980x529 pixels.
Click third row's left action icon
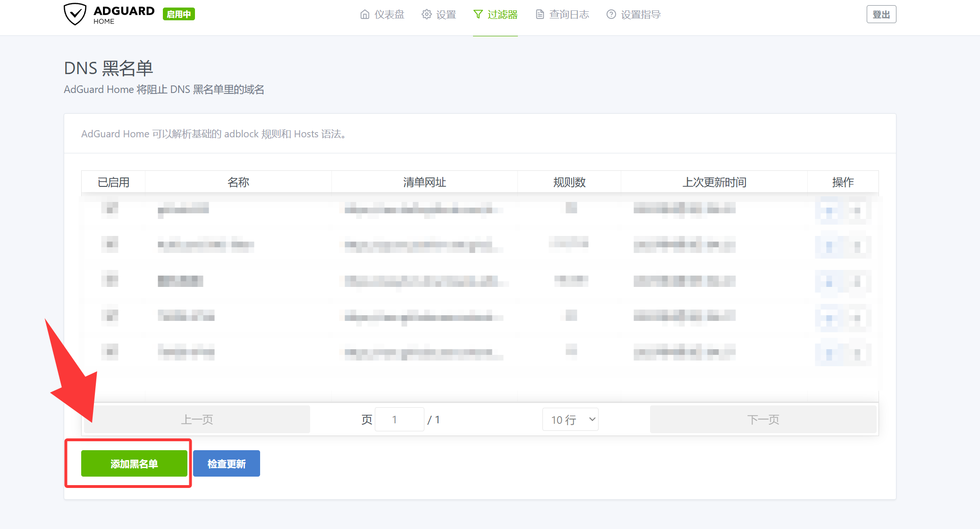829,282
